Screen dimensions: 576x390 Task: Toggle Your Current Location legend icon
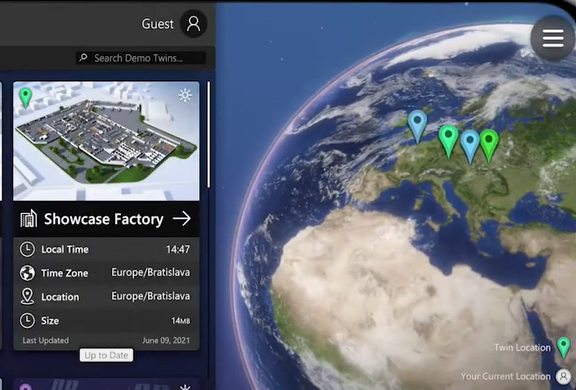pos(563,376)
